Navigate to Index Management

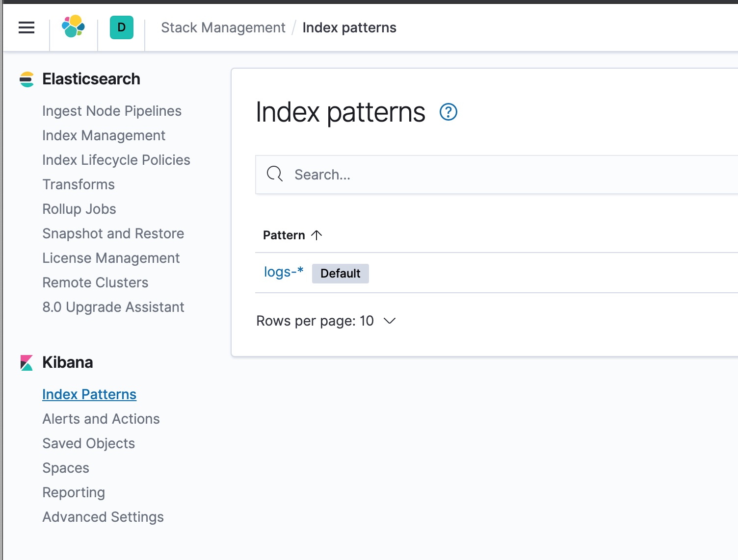pos(104,135)
